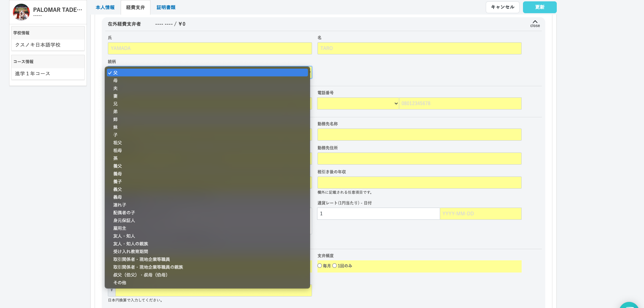
Task: Choose 友人・知人 option
Action: 207,236
